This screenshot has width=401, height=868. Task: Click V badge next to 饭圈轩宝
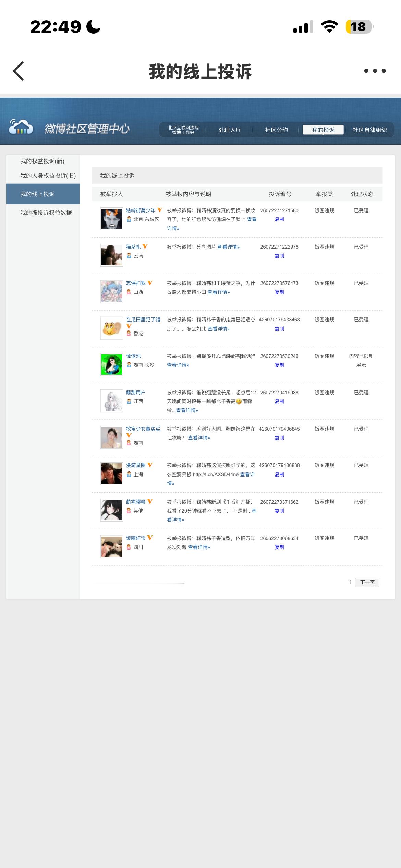(150, 538)
